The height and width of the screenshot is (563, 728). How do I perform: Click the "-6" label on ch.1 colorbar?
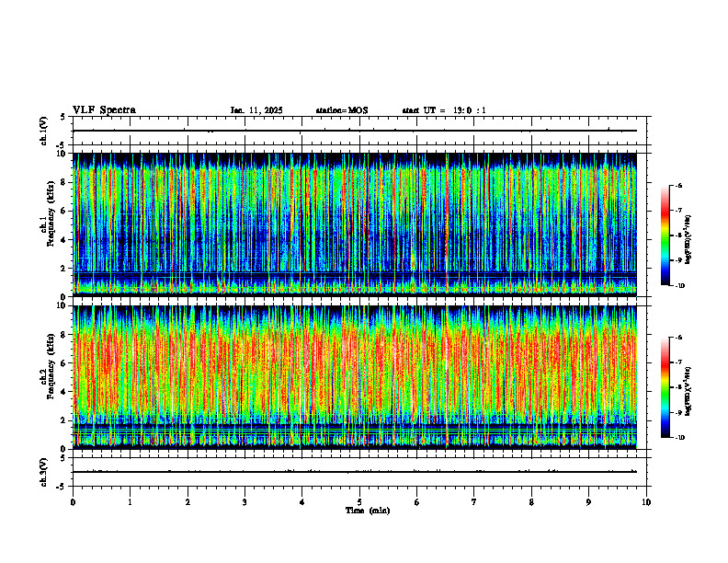click(677, 185)
